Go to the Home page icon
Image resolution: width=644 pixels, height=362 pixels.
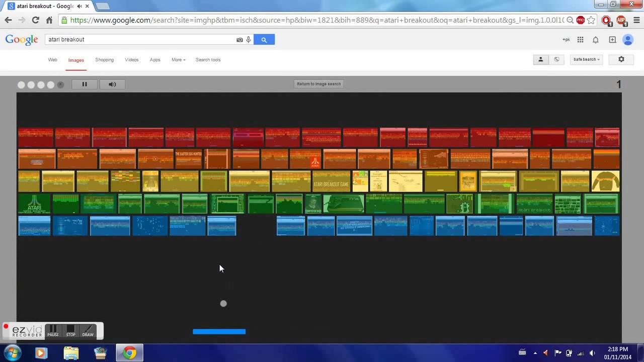tap(49, 20)
